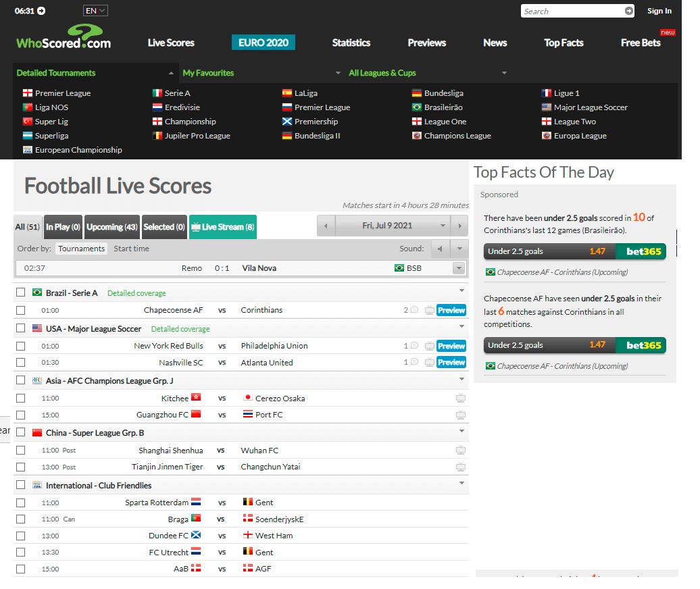Collapse the Detailed Tournaments menu
This screenshot has width=700, height=589.
click(171, 73)
